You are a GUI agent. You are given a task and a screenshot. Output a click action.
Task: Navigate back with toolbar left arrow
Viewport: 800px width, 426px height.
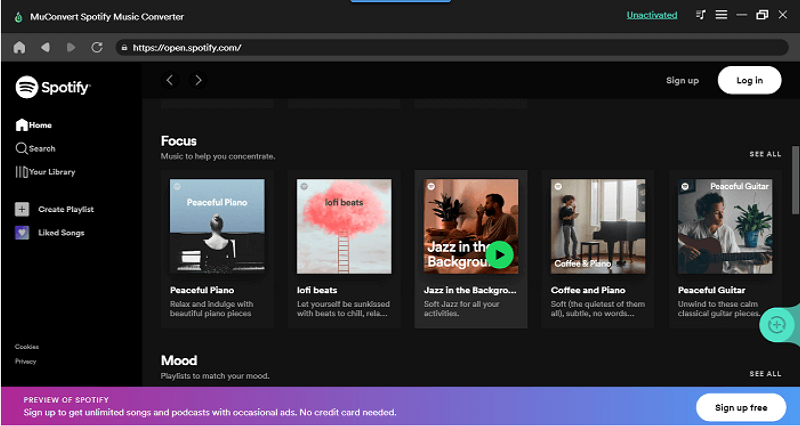(x=45, y=47)
